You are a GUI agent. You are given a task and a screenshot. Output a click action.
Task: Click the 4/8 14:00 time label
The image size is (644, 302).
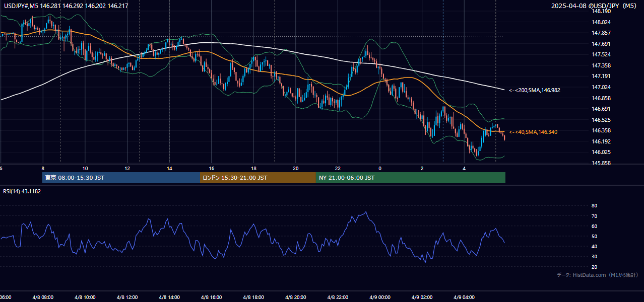[x=169, y=297]
